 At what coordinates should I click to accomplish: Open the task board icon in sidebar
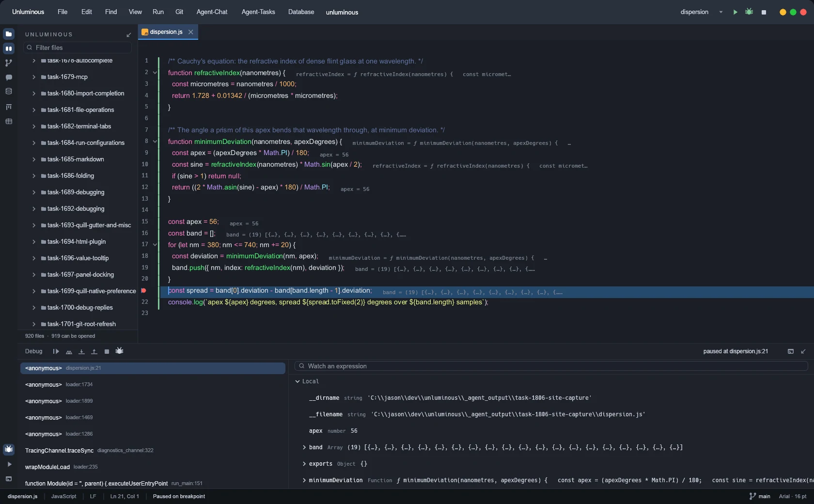click(9, 107)
